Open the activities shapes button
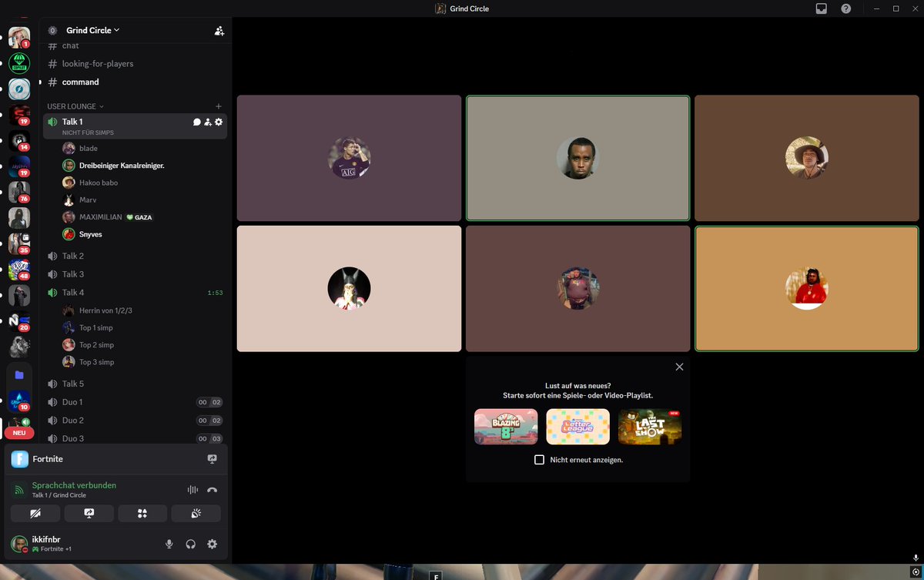 [x=142, y=513]
